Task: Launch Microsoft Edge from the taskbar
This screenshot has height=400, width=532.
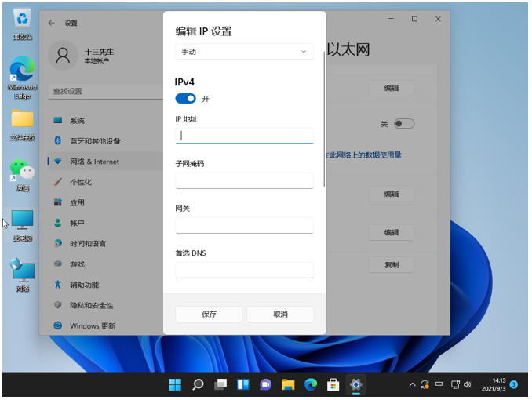Action: [x=311, y=384]
